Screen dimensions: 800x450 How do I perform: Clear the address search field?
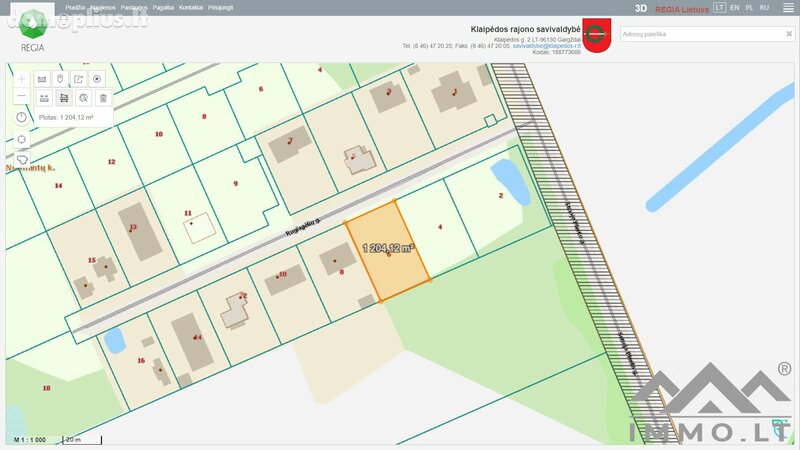coord(789,34)
